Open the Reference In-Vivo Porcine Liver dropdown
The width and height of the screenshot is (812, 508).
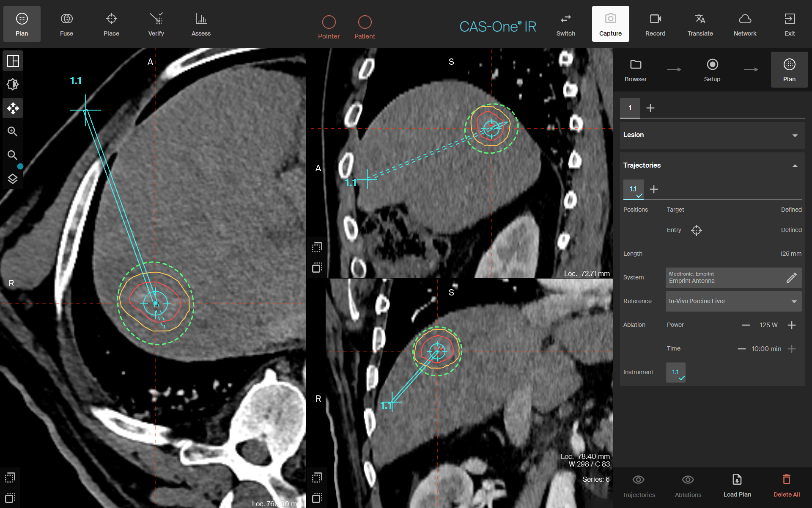733,301
